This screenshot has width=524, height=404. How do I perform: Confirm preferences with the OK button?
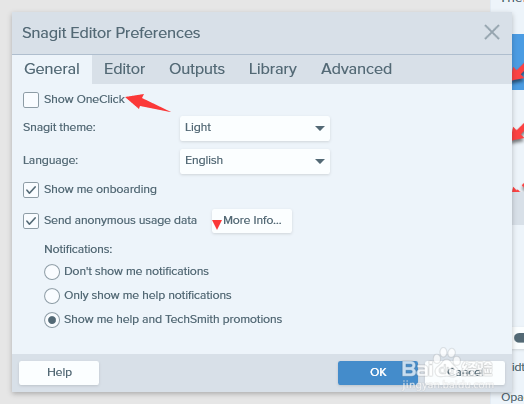coord(378,373)
